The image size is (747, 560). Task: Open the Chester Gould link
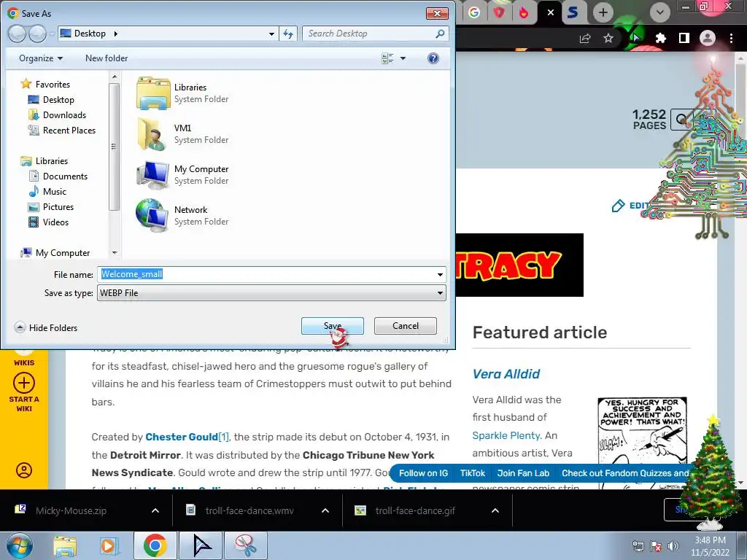(182, 437)
